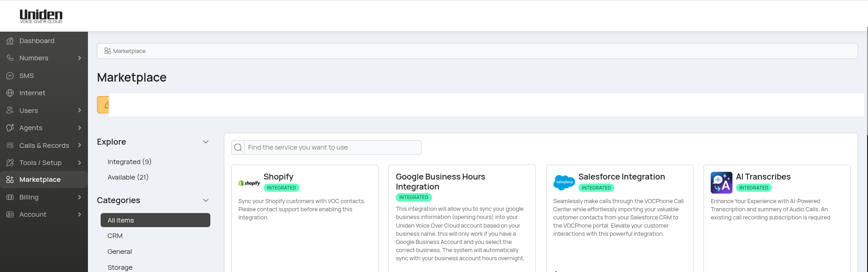This screenshot has height=272, width=868.
Task: Click the Marketplace sidebar icon
Action: tap(10, 180)
